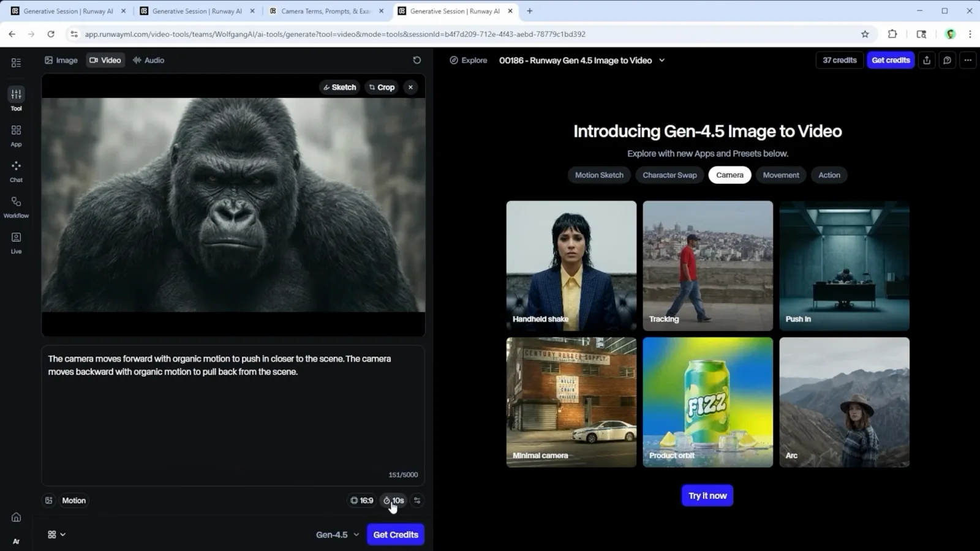Click the preset icon beside Motion

pos(49,500)
